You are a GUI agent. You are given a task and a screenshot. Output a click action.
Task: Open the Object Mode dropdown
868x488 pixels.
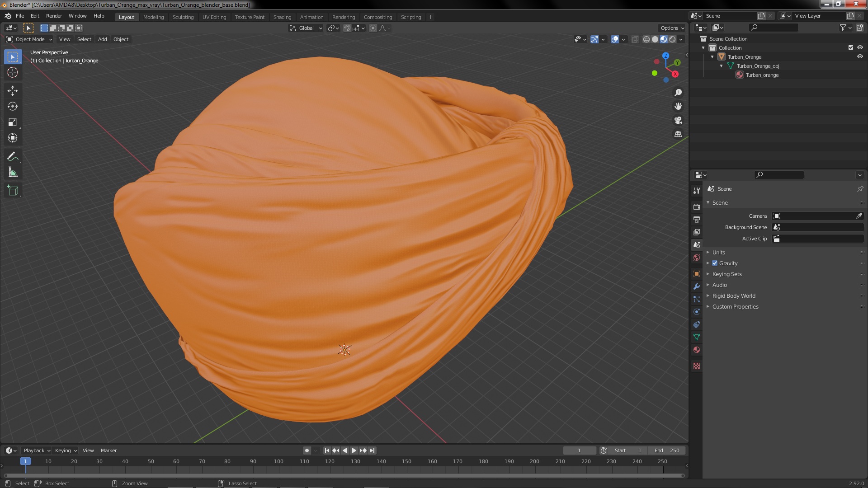tap(29, 39)
